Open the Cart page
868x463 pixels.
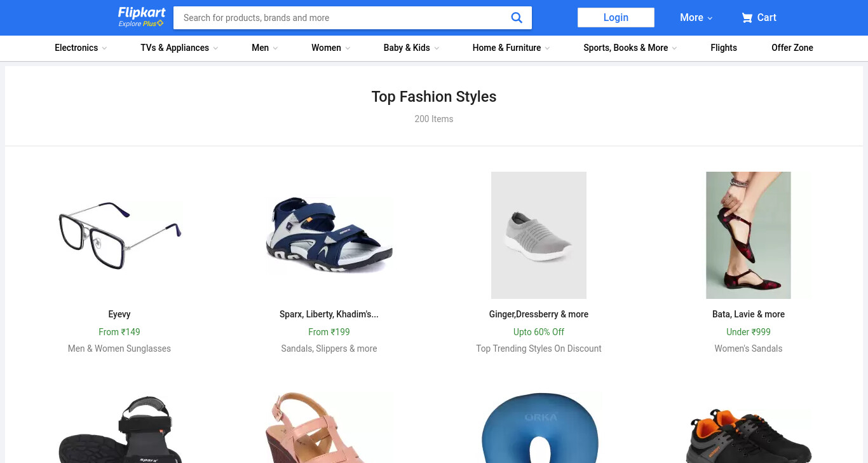[x=759, y=18]
